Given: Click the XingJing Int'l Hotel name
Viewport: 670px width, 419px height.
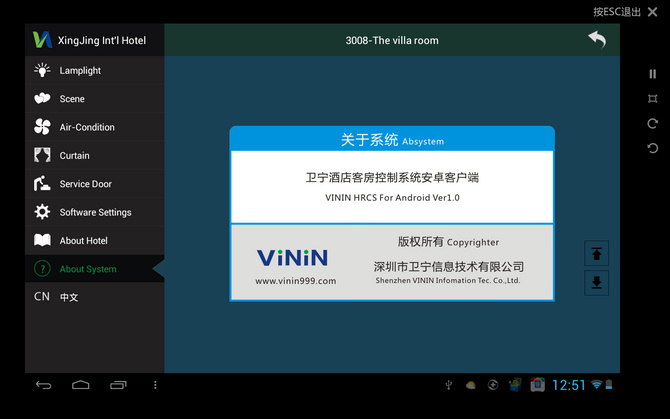Looking at the screenshot, I should (102, 41).
